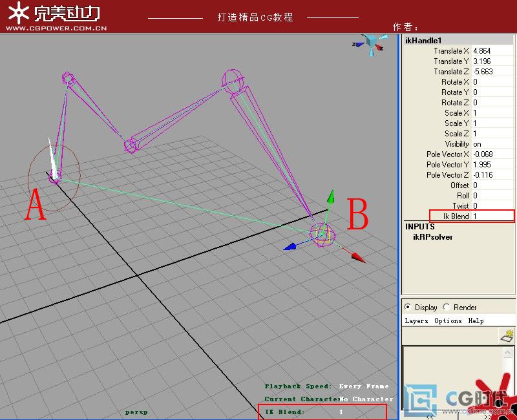517x420 pixels.
Task: Open the Options menu in Layer Editor
Action: point(448,320)
